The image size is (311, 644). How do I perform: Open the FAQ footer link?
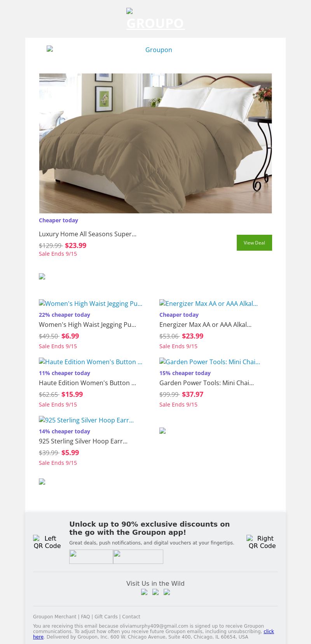click(85, 617)
